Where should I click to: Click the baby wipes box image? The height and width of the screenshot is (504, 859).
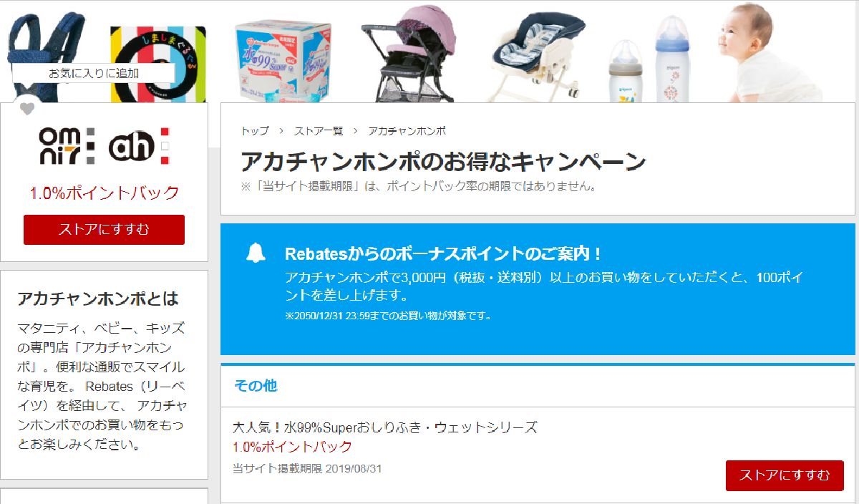[x=284, y=60]
